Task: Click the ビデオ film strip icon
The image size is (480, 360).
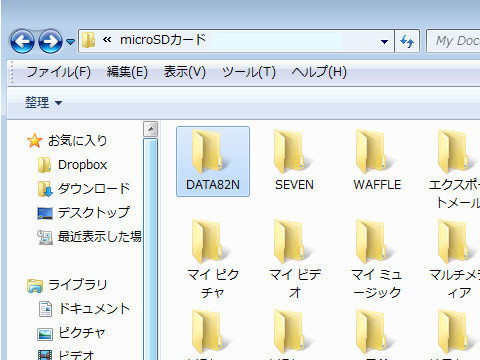Action: click(x=45, y=355)
